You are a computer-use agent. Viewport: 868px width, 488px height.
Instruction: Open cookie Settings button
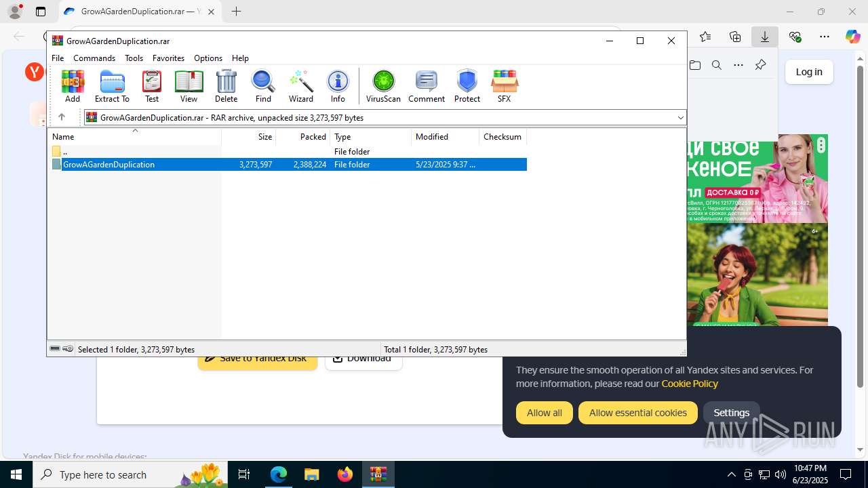[x=731, y=413]
